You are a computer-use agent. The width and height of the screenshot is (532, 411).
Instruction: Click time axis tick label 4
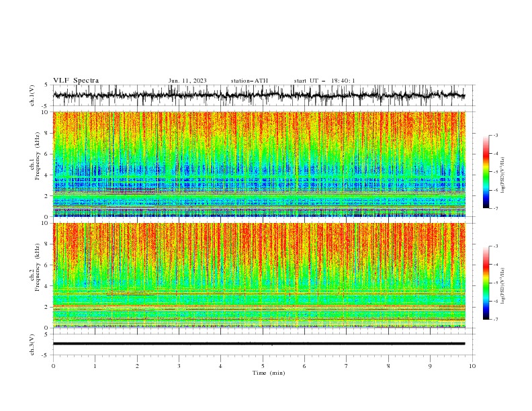220,366
